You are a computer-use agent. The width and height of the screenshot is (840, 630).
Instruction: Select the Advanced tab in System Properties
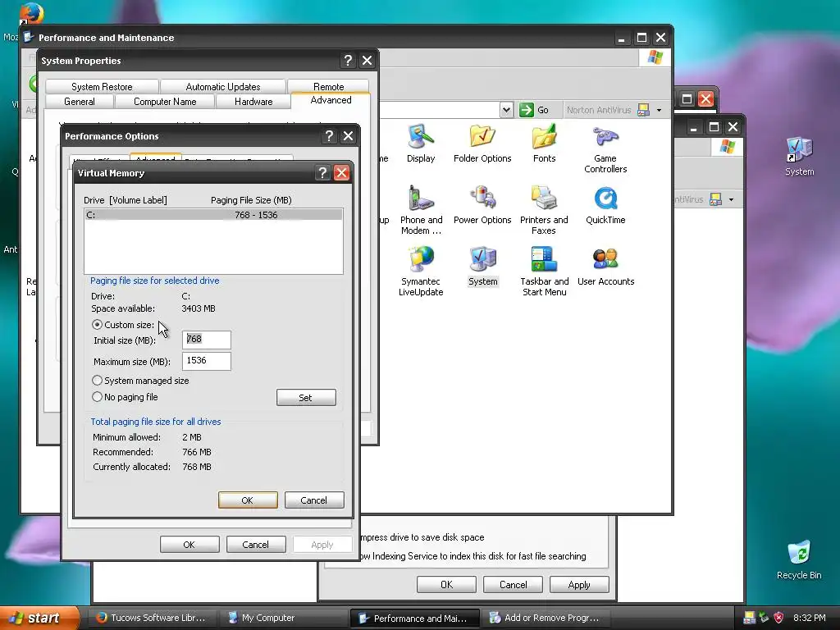[x=331, y=100]
